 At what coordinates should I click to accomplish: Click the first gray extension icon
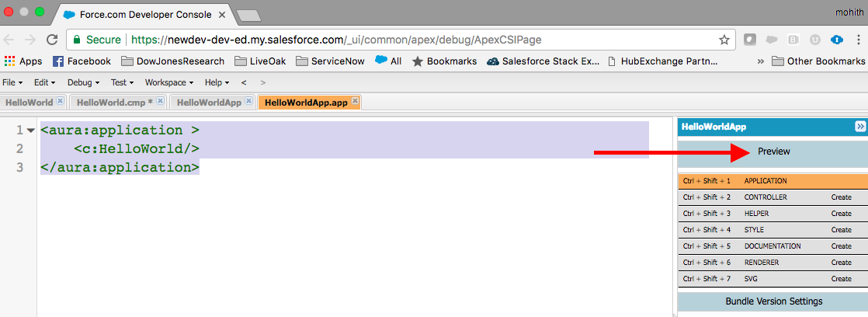point(749,40)
